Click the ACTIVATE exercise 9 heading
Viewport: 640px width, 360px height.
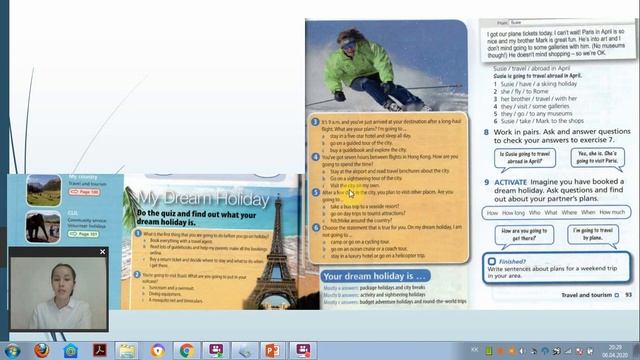[x=511, y=182]
